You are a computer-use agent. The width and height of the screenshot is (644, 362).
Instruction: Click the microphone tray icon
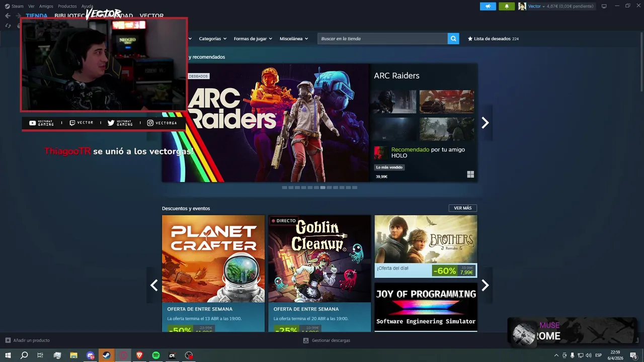(x=572, y=355)
